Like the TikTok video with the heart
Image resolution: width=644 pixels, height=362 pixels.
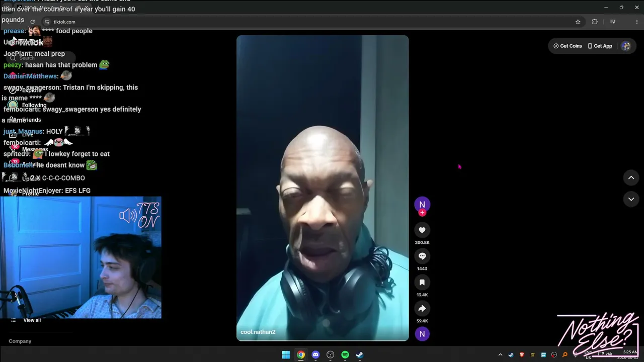click(x=422, y=230)
